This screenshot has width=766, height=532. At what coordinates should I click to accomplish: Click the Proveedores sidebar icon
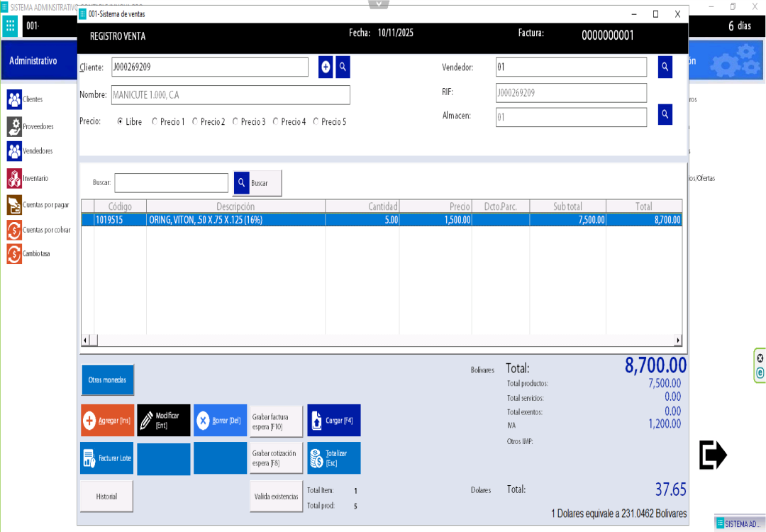point(14,126)
